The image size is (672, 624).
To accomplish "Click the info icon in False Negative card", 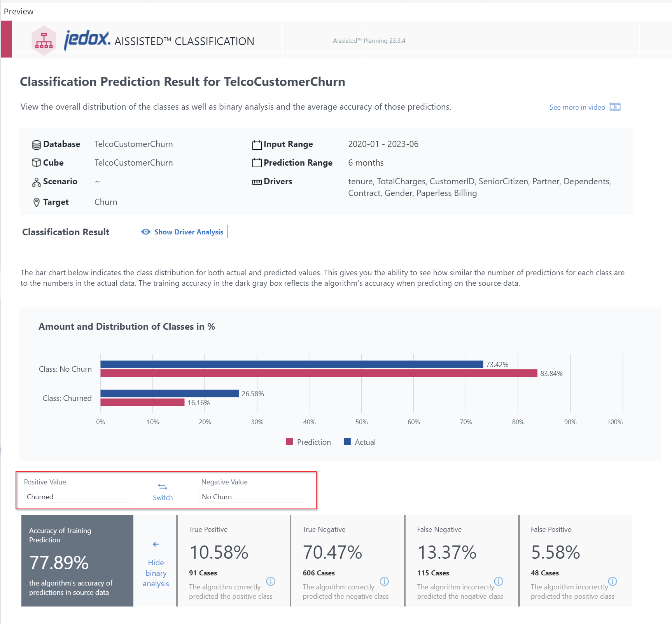I will (499, 581).
